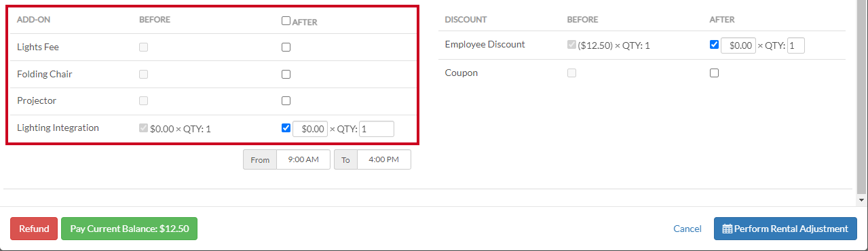Click the Cancel link
Image resolution: width=868 pixels, height=251 pixels.
(x=687, y=229)
